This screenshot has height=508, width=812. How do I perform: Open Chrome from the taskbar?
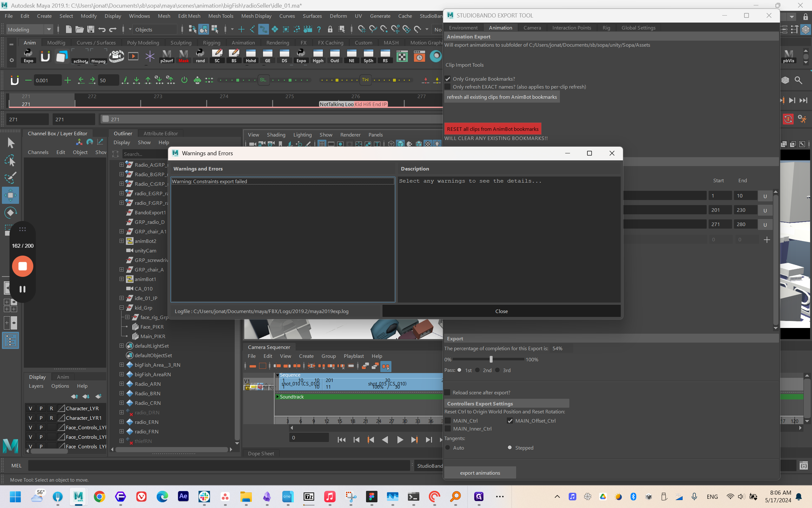pos(99,497)
